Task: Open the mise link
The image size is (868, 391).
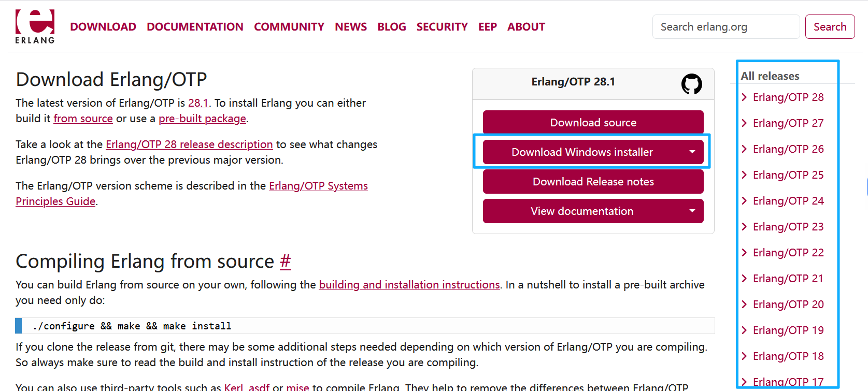Action: pyautogui.click(x=297, y=387)
